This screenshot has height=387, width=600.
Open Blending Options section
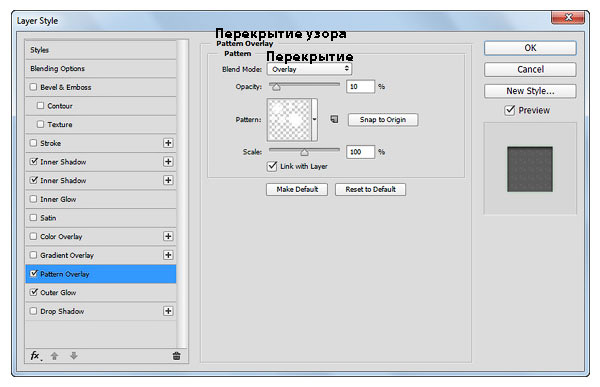pyautogui.click(x=101, y=69)
